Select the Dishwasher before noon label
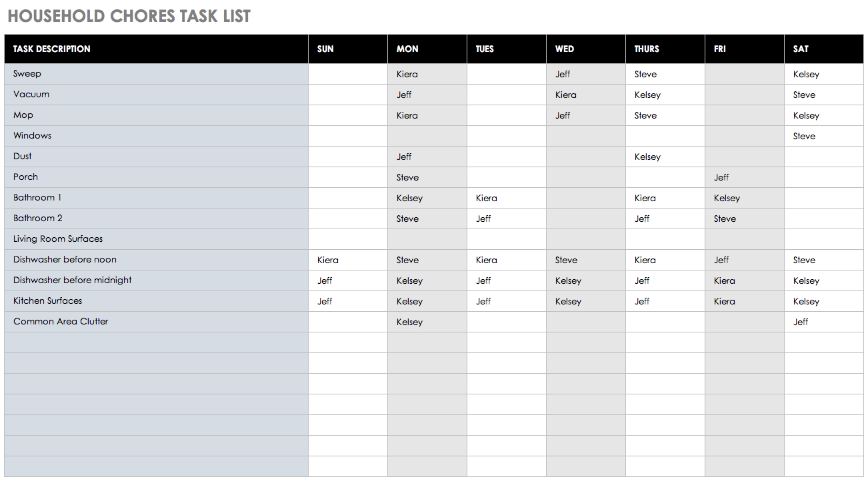 [x=65, y=260]
